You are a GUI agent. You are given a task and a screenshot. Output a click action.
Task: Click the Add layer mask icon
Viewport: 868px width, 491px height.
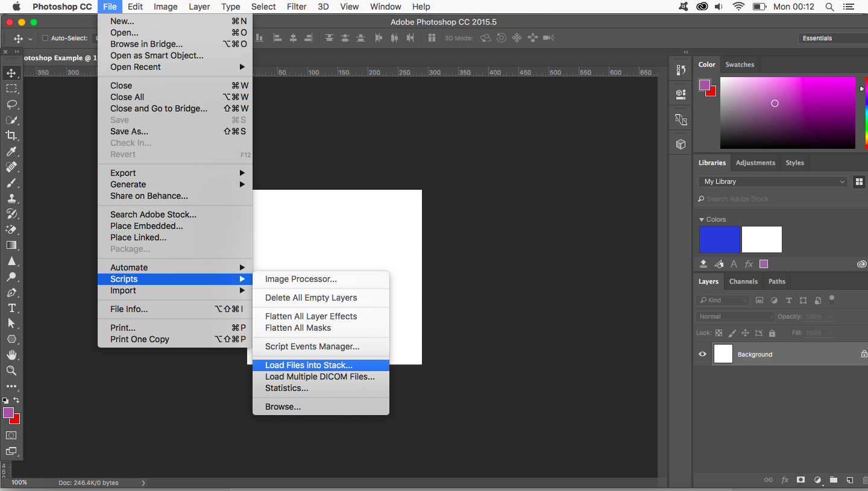point(800,480)
